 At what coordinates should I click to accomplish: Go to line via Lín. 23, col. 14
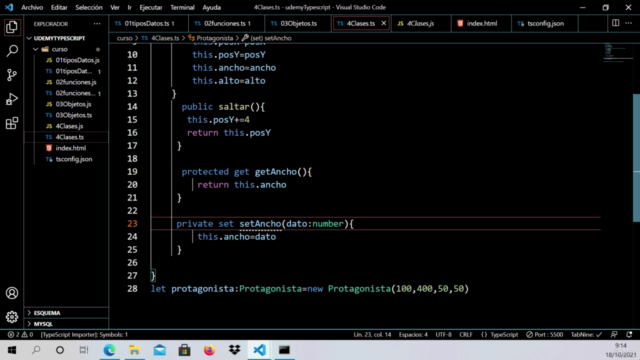point(372,335)
